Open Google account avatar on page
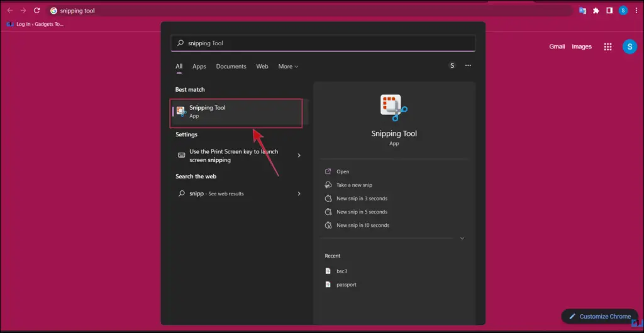The height and width of the screenshot is (333, 644). coord(630,46)
